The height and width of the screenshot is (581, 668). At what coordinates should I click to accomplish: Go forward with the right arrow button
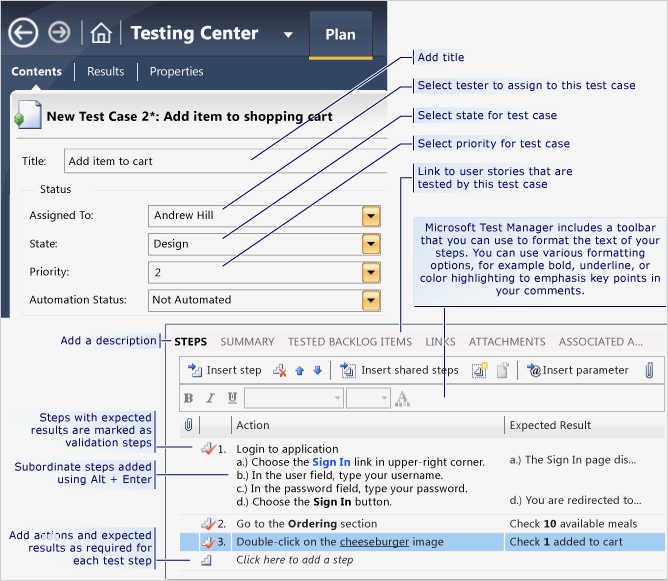tap(59, 32)
